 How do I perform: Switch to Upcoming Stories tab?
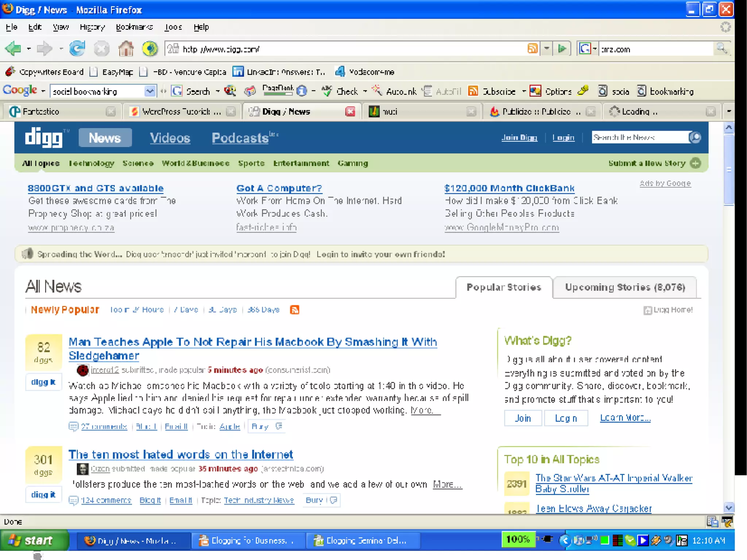[x=625, y=287]
